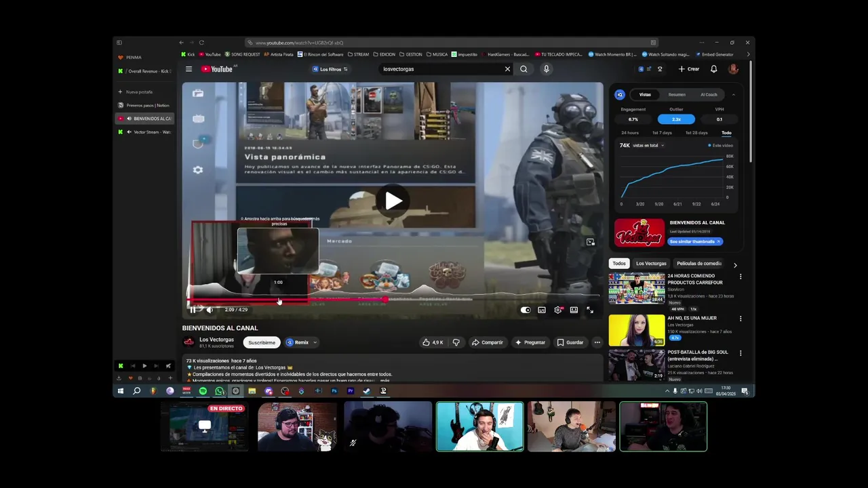The height and width of the screenshot is (488, 868).
Task: Run search with the magnifier icon
Action: [524, 69]
